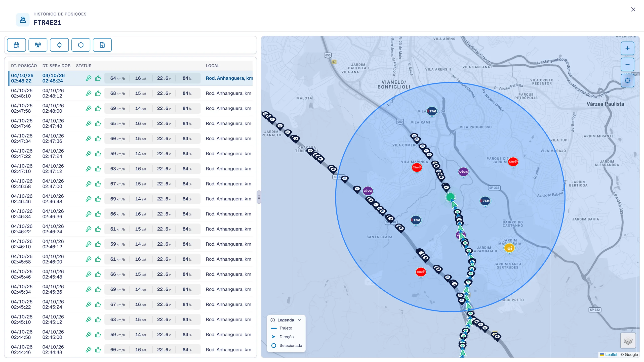Collapse the Legenda panel chevron
The height and width of the screenshot is (362, 644).
[x=299, y=320]
